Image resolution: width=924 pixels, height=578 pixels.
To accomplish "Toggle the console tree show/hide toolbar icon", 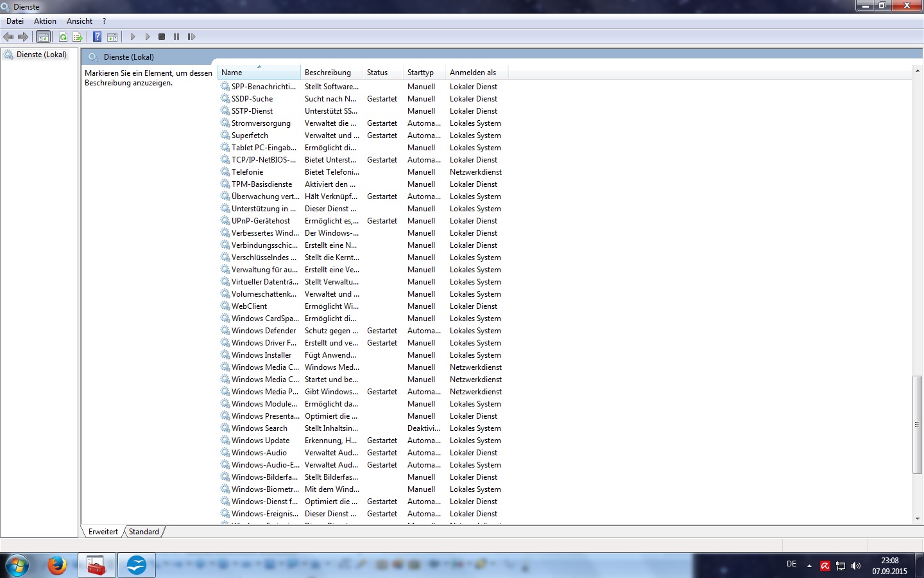I will point(43,37).
